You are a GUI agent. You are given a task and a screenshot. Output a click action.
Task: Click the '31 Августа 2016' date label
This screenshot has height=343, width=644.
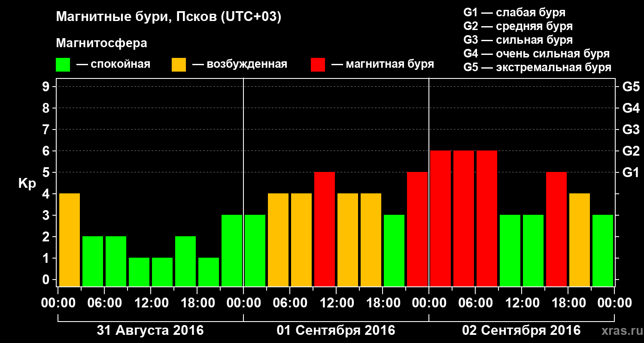150,331
